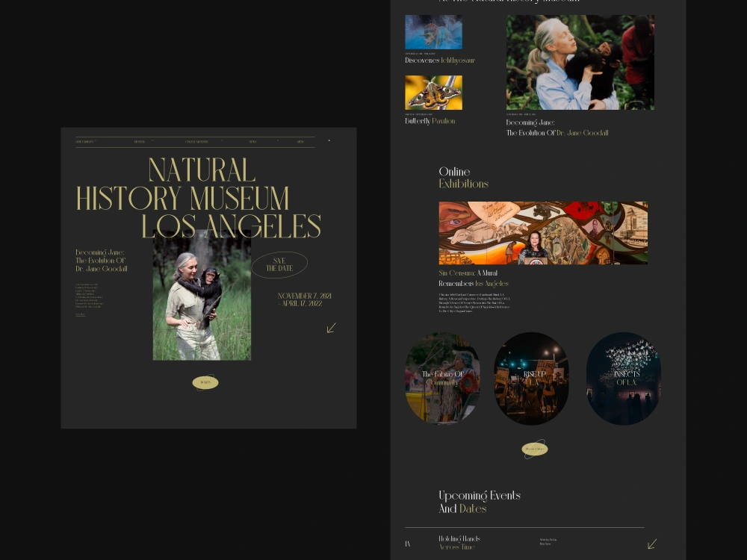Click the arrow icon beside "Holding Hands Across Time"
Viewport: 747px width, 560px height.
pyautogui.click(x=651, y=543)
